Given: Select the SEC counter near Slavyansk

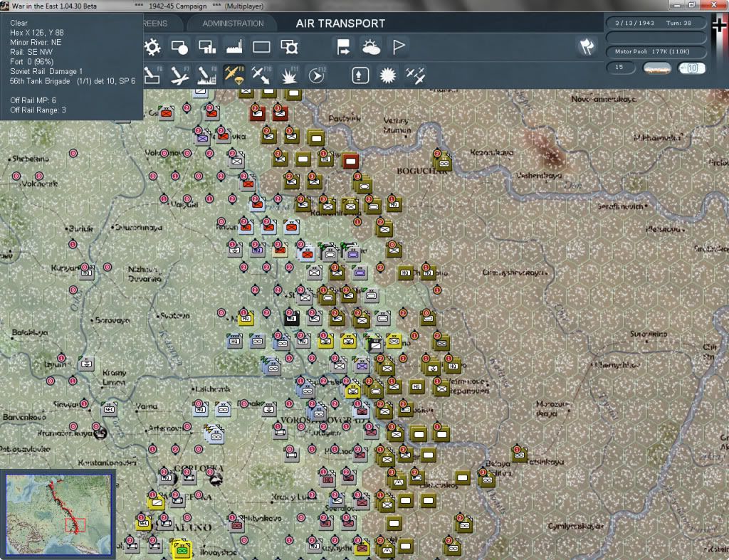Looking at the screenshot, I should pyautogui.click(x=109, y=409).
